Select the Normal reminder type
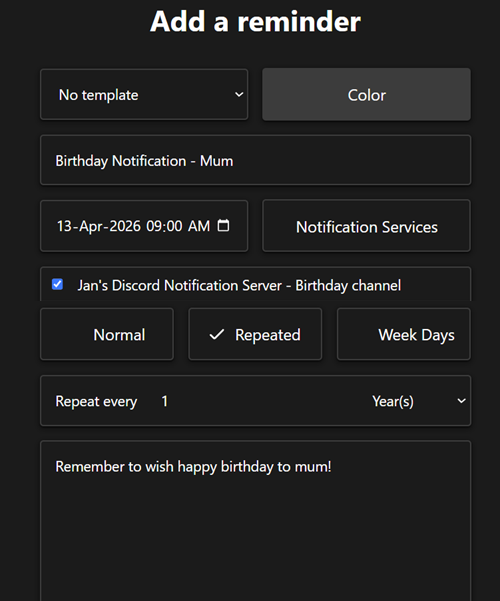Screen dimensions: 500x601 coord(107,334)
